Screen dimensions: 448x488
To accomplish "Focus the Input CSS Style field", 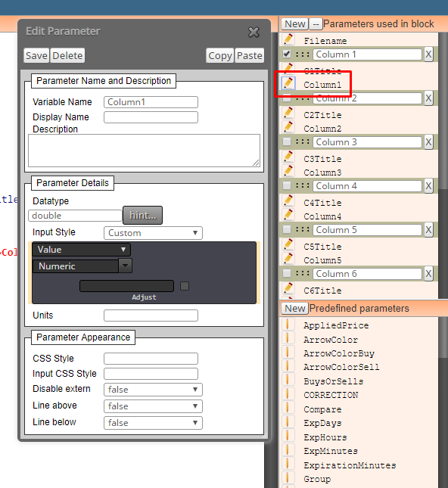I will click(151, 374).
